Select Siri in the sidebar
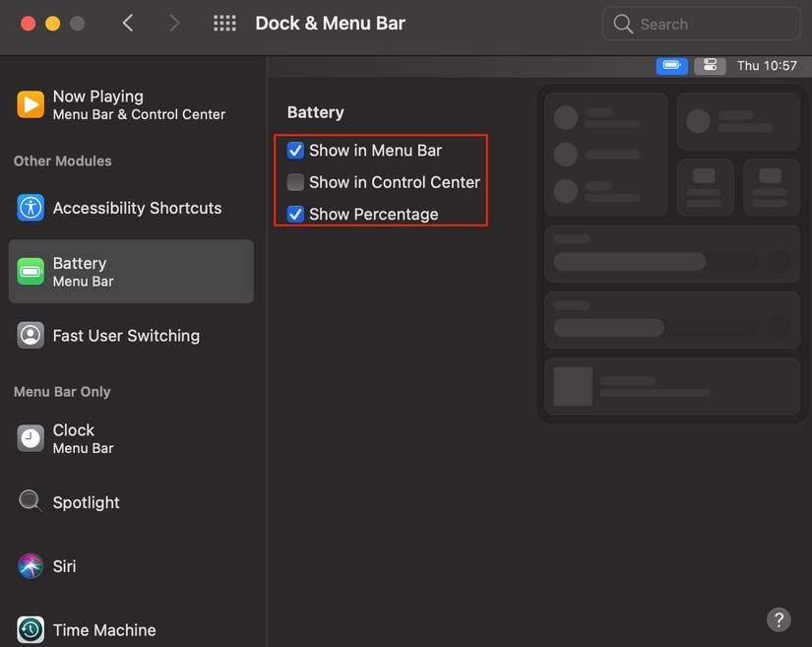The width and height of the screenshot is (812, 647). click(x=131, y=565)
